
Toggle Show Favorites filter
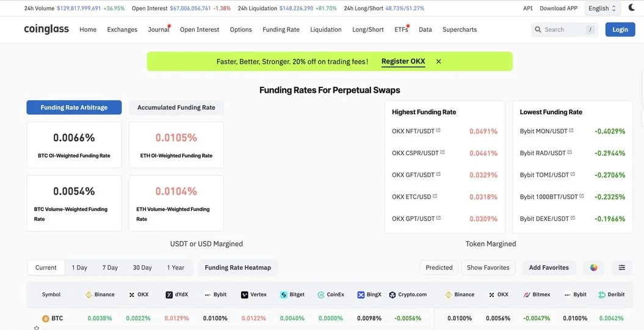point(488,268)
